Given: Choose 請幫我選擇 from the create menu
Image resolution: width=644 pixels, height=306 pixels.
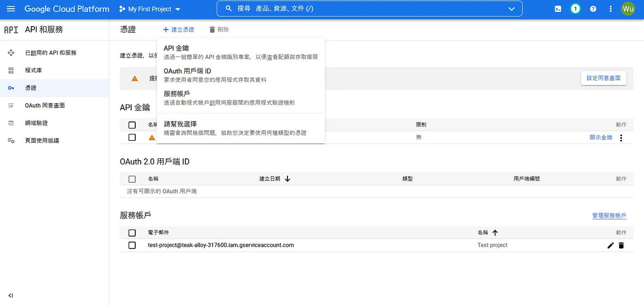Looking at the screenshot, I should click(241, 128).
